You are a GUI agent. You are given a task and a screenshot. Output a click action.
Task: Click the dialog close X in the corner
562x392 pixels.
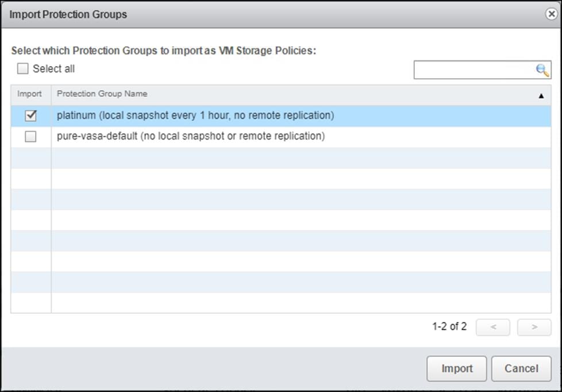pyautogui.click(x=552, y=14)
